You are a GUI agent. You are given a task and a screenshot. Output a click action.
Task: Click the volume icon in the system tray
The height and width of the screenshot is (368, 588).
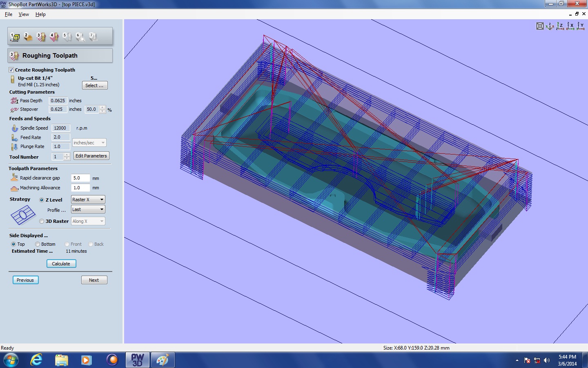click(x=547, y=360)
